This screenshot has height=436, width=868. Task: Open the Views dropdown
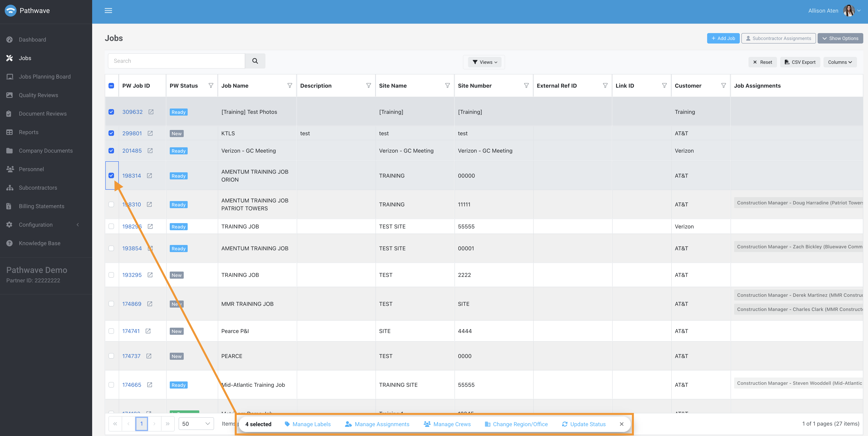pyautogui.click(x=485, y=62)
